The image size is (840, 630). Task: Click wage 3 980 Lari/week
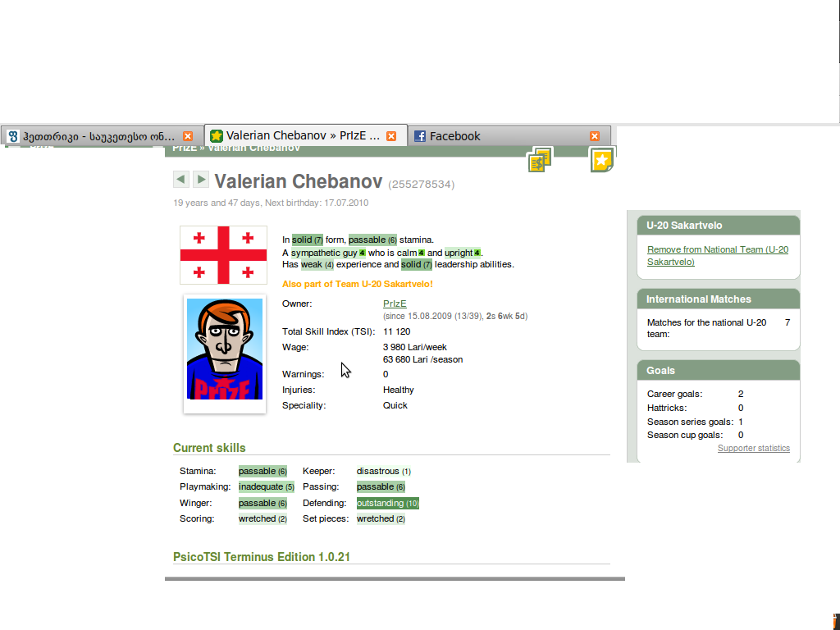pyautogui.click(x=414, y=347)
